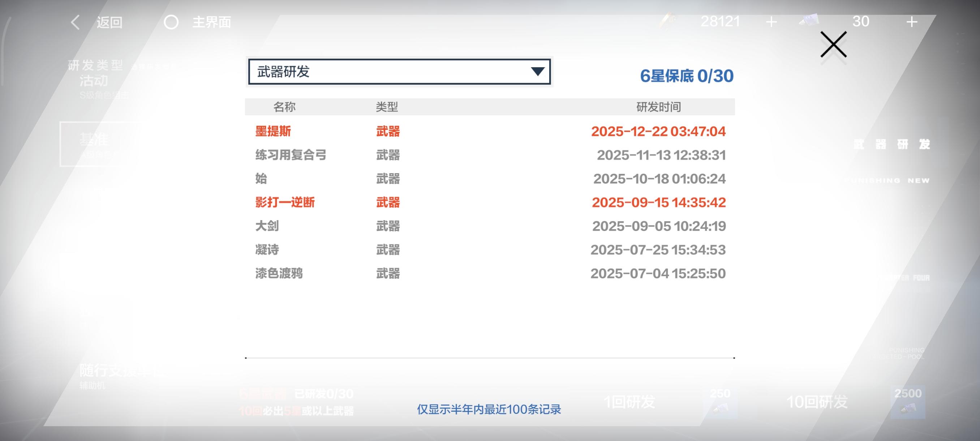Click the 10-pull ticket cost icon

(908, 408)
